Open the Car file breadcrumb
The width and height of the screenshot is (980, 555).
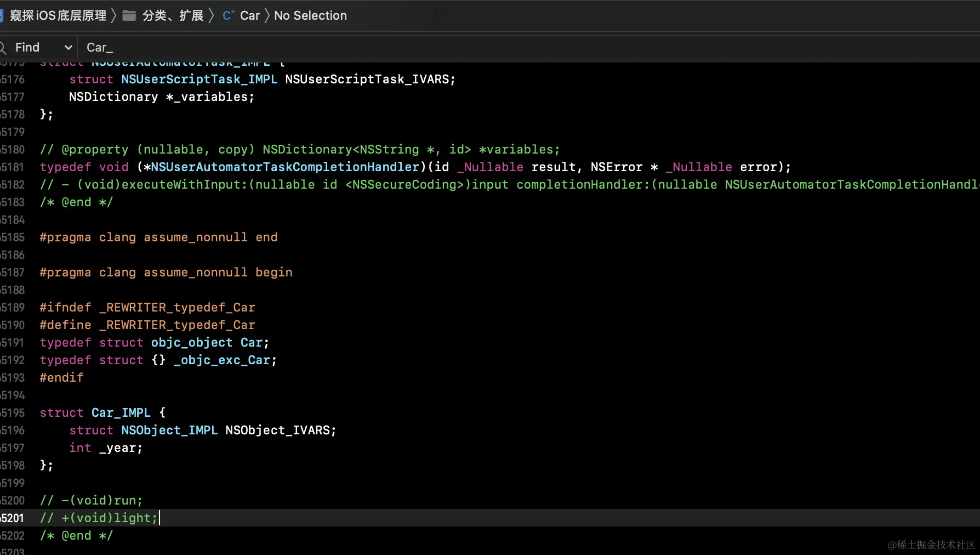pos(249,15)
